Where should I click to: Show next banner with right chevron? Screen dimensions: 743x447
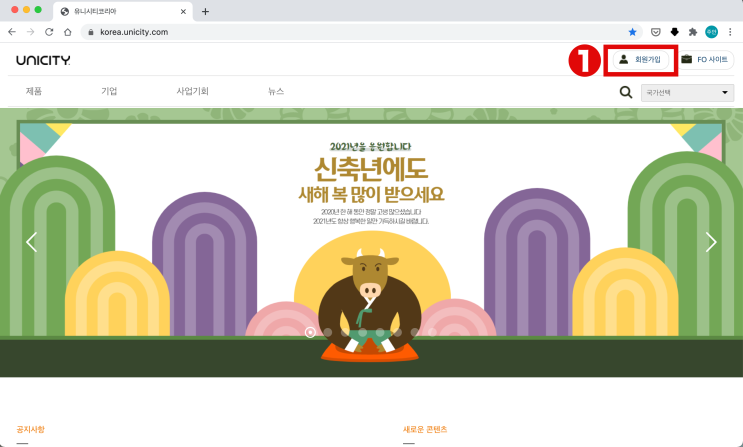tap(711, 242)
